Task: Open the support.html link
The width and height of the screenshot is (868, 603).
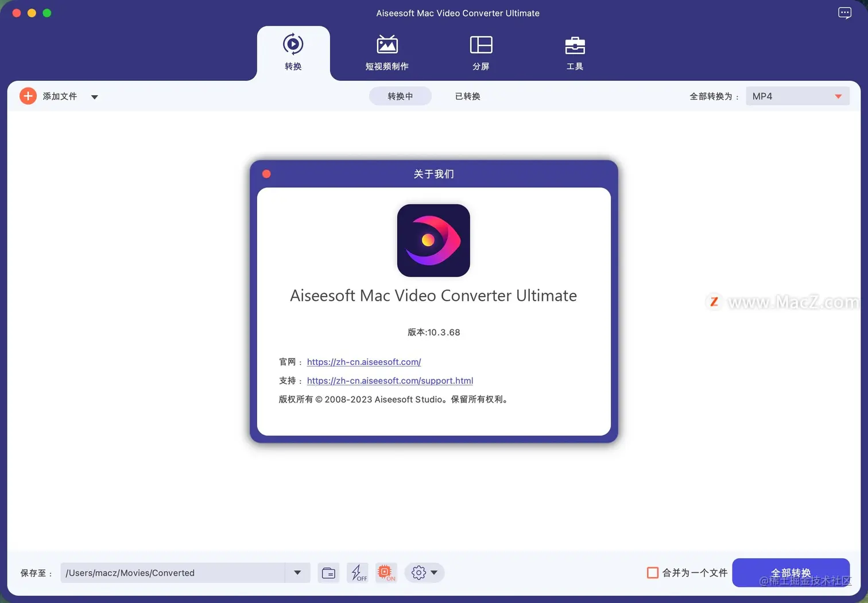Action: (x=390, y=380)
